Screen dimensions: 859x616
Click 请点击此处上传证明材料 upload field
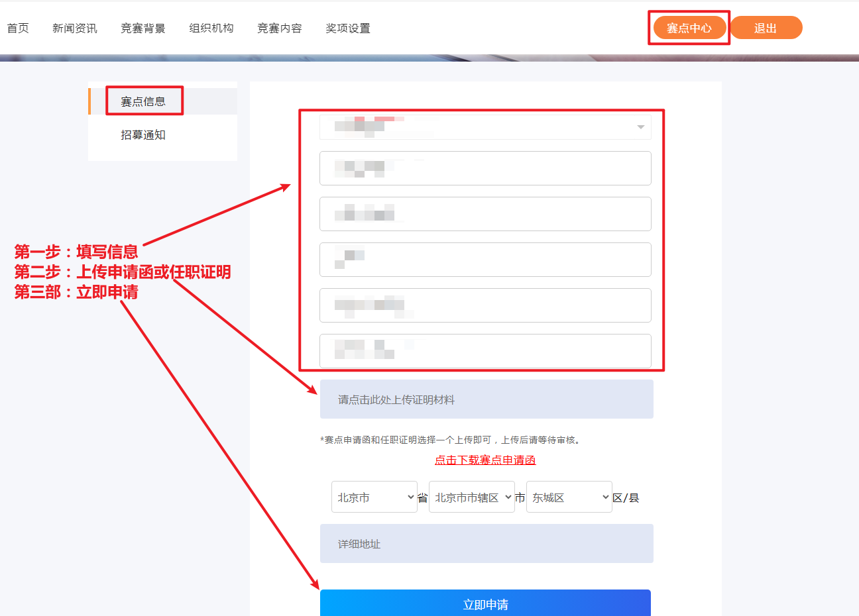click(487, 399)
